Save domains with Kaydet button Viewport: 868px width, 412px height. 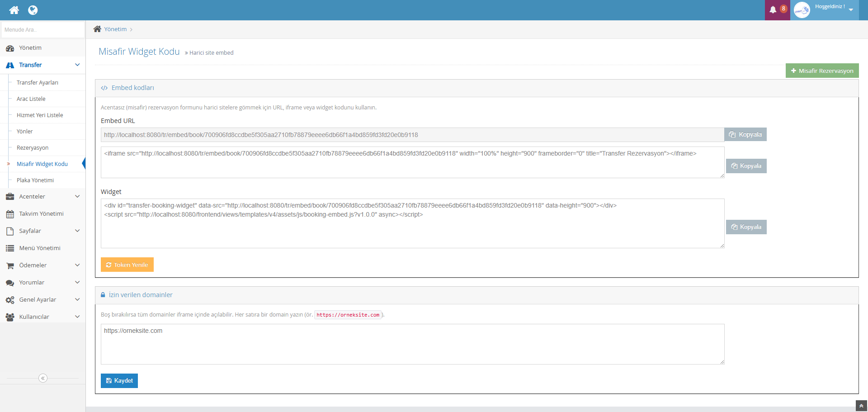coord(119,381)
